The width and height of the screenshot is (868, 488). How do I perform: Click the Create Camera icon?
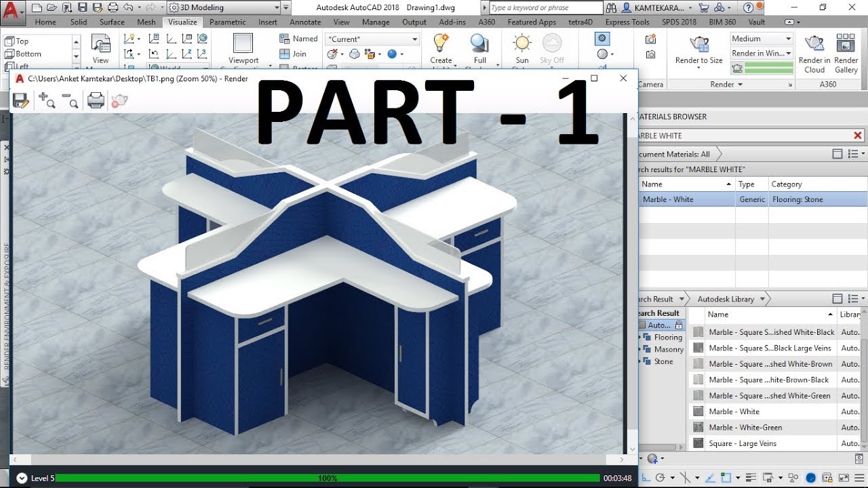(651, 39)
